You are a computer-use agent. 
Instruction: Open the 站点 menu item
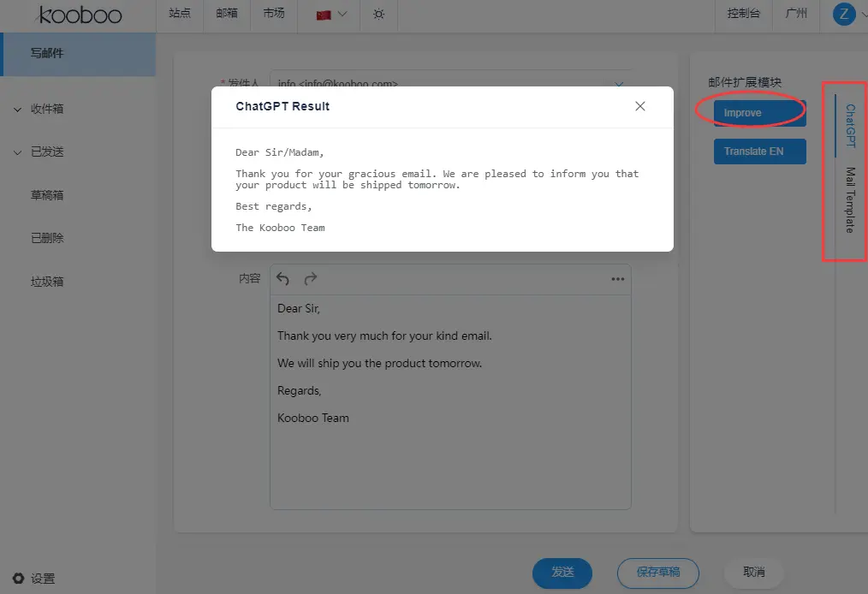click(x=179, y=14)
